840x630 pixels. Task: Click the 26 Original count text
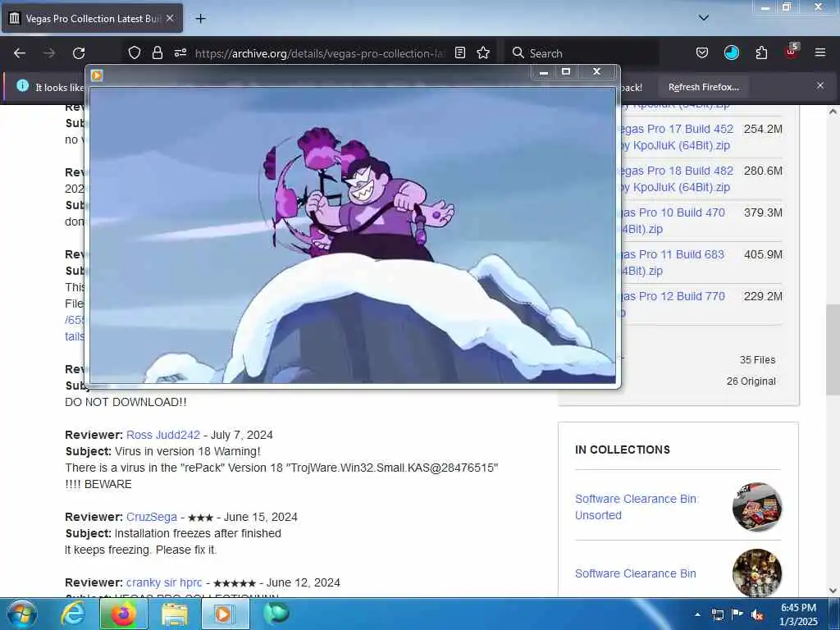[751, 381]
